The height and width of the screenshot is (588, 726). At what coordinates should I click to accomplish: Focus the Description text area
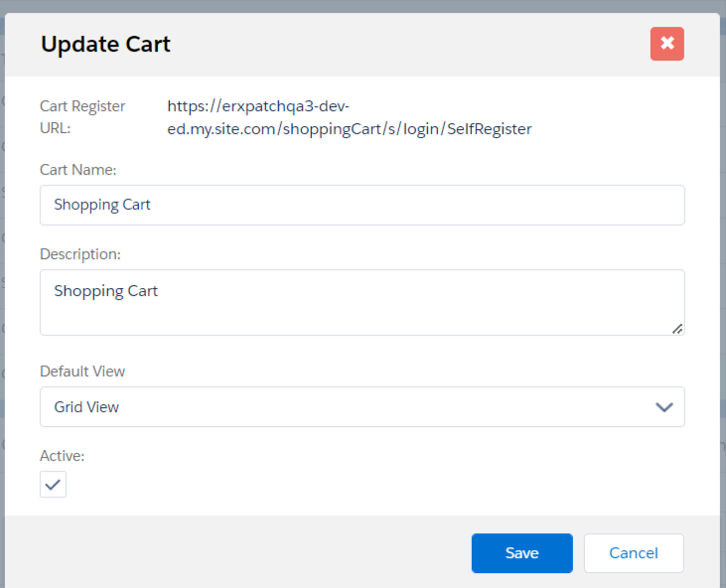point(362,302)
